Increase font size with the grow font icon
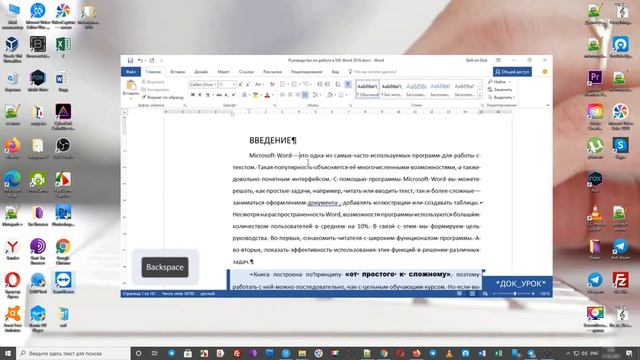Image resolution: width=640 pixels, height=360 pixels. tap(240, 84)
